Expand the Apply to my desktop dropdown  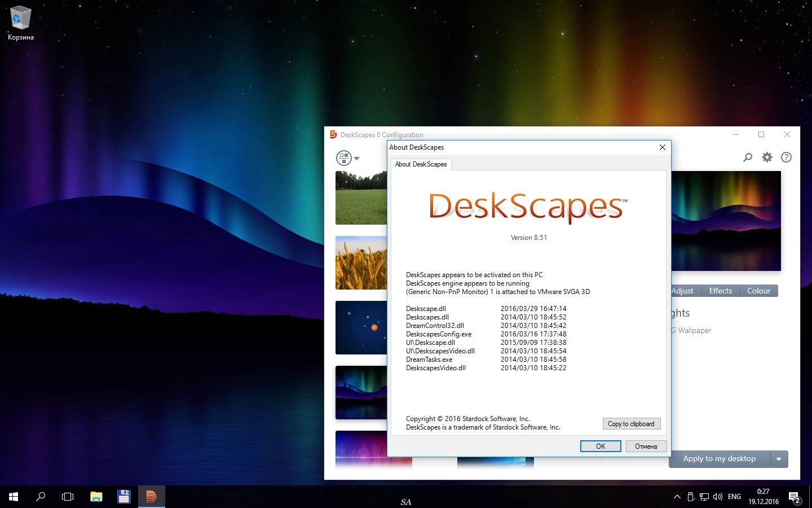[x=779, y=459]
